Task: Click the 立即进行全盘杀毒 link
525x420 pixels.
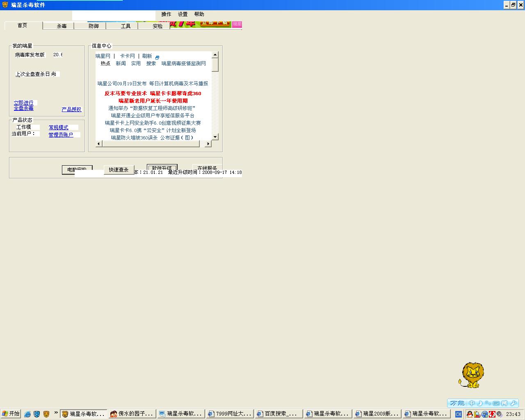Action: pyautogui.click(x=24, y=105)
